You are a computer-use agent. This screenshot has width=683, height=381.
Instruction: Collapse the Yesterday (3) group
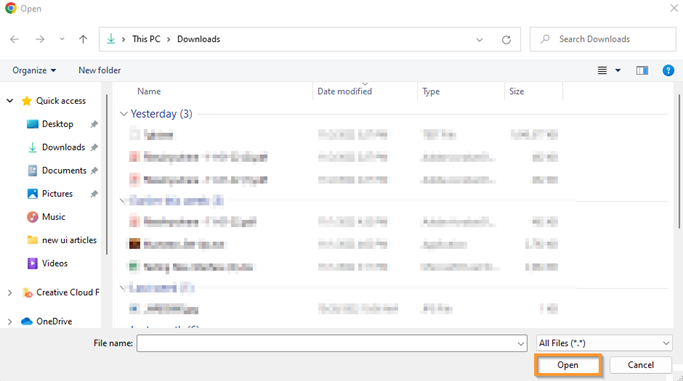click(124, 114)
